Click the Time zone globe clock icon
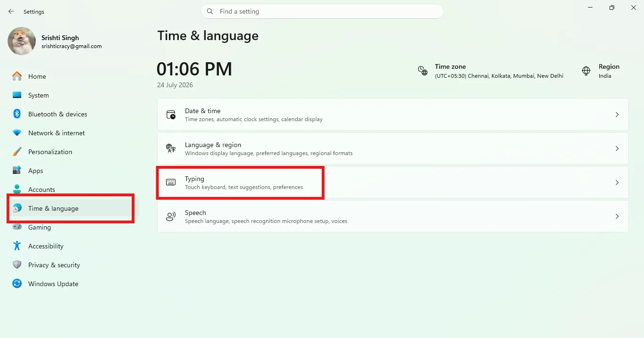 coord(423,71)
